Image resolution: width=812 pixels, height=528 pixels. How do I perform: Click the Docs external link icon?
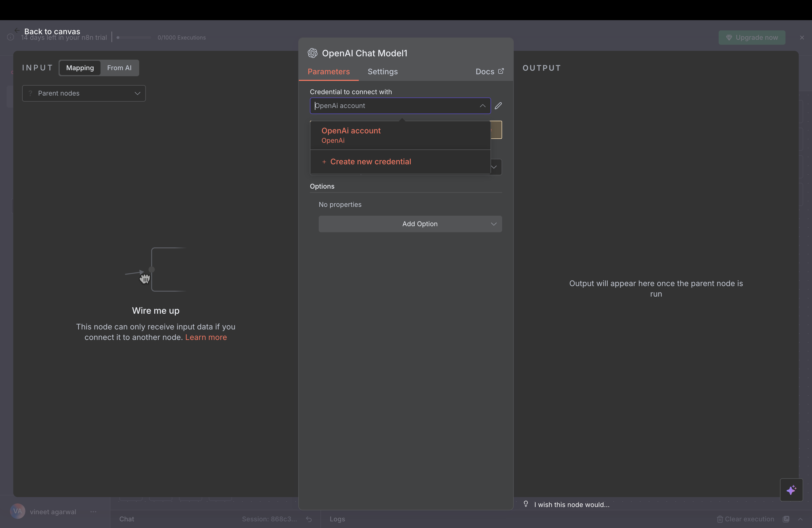[501, 71]
